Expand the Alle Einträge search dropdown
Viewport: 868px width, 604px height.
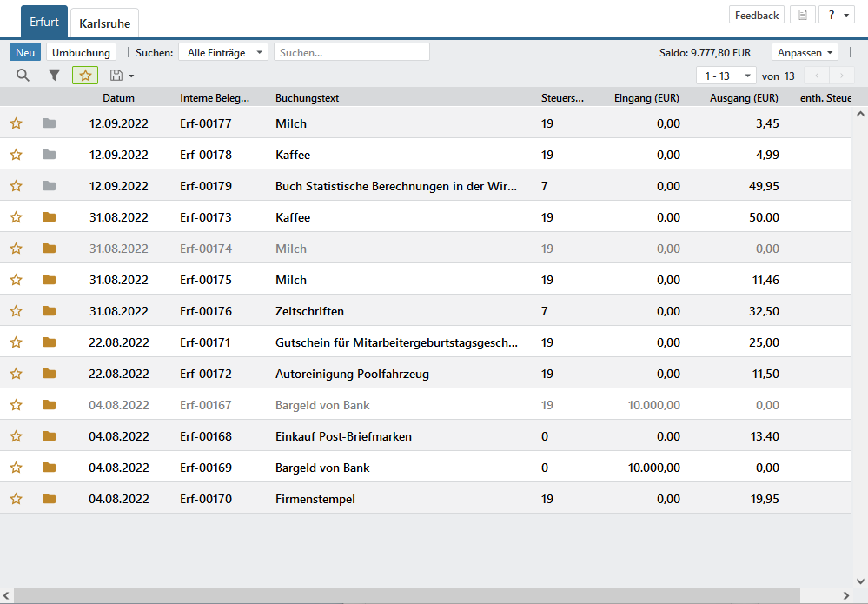pyautogui.click(x=223, y=52)
